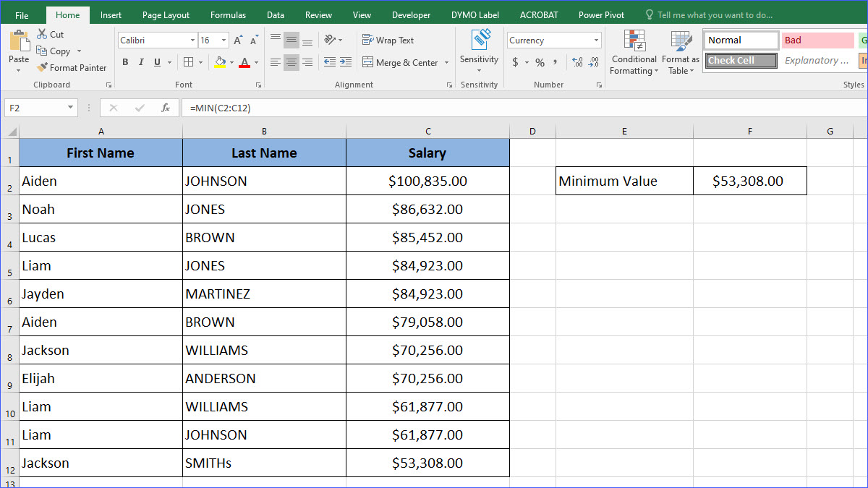
Task: Decrease decimal places
Action: (594, 63)
